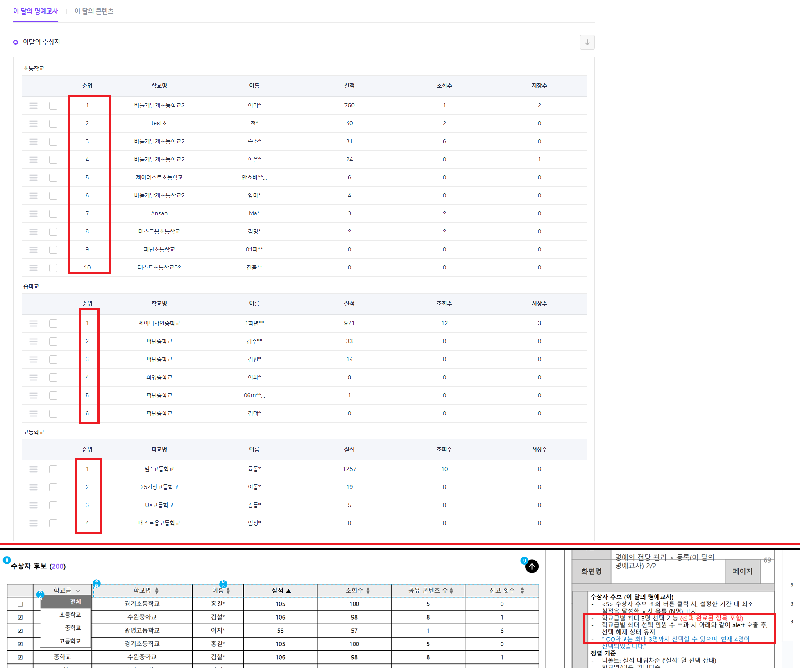Image resolution: width=800 pixels, height=672 pixels.
Task: Choose 초등학교 in the 학교급 dropdown list
Action: 70,615
